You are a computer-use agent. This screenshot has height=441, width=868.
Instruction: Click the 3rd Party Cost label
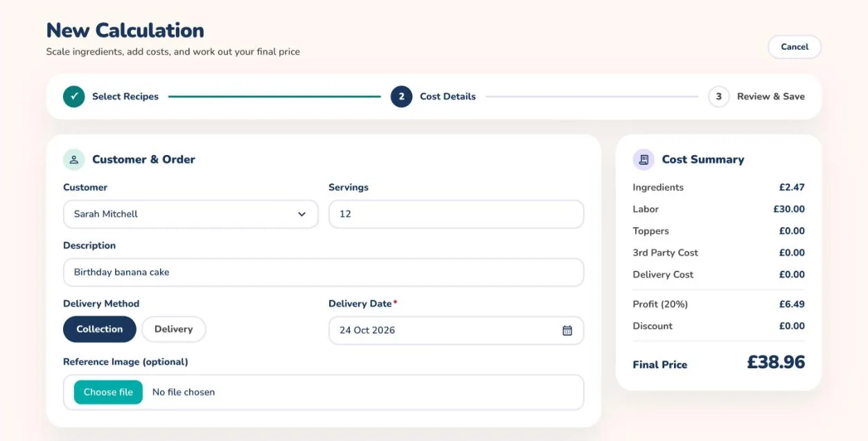[x=665, y=253]
